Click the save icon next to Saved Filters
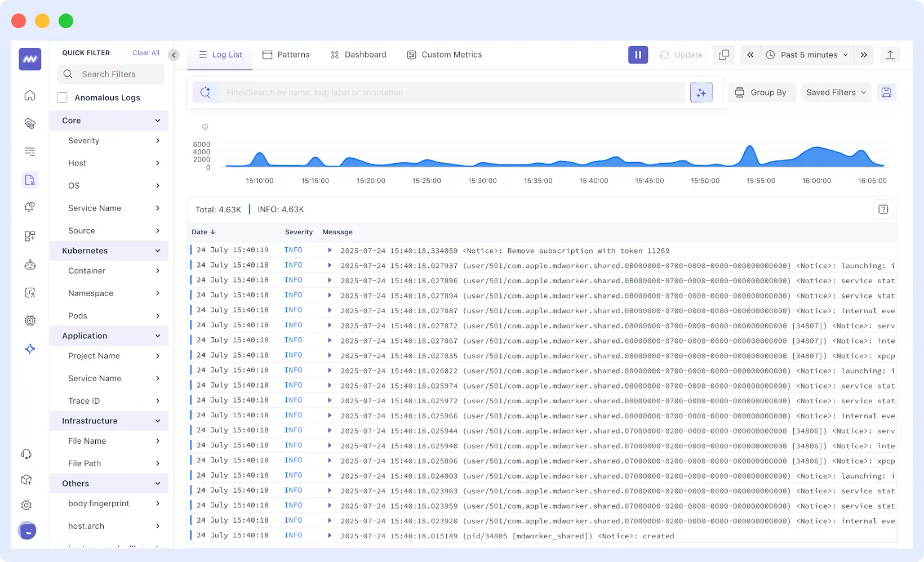Screen dimensions: 924x562 point(887,92)
